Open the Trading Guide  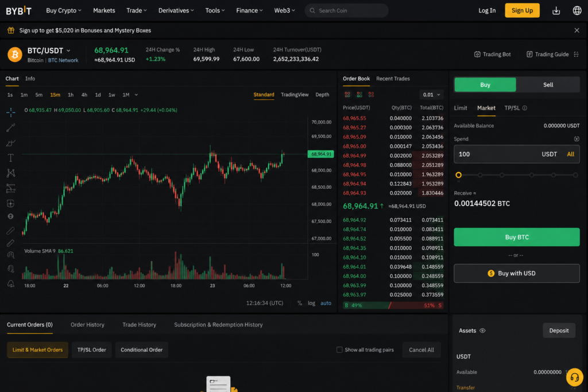[x=547, y=55]
